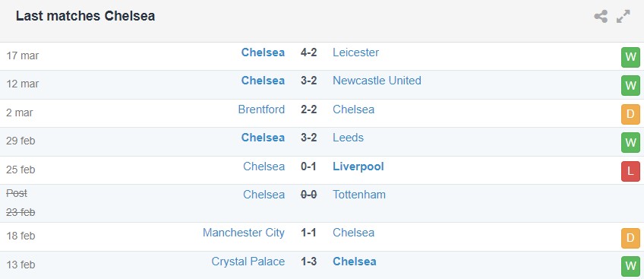The height and width of the screenshot is (279, 644).
Task: Click the share icon in the widget header
Action: (601, 17)
